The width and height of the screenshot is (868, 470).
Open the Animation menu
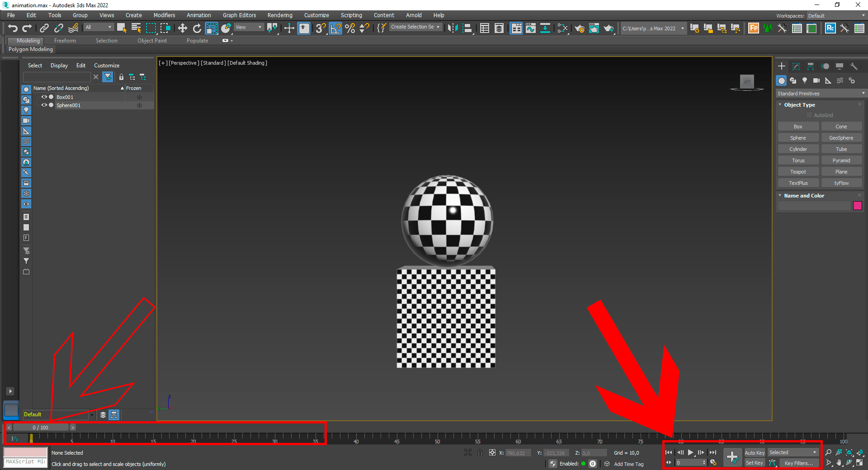point(199,15)
